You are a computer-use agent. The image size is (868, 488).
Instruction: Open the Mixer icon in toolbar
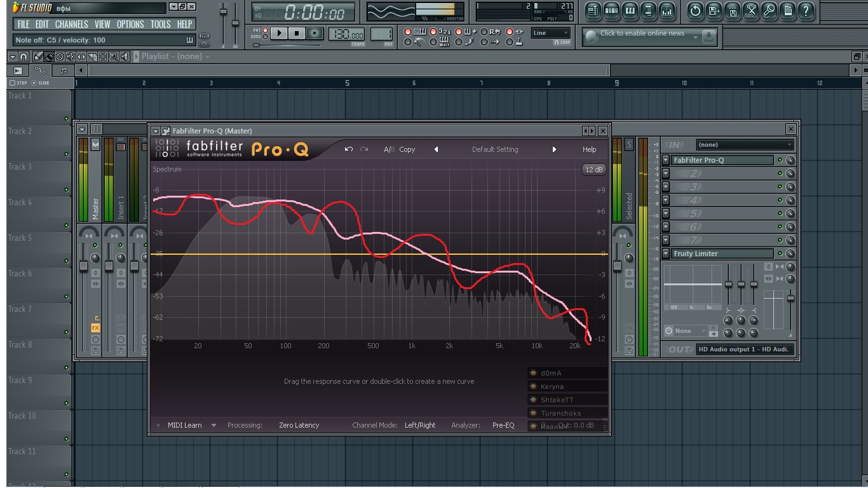pos(667,10)
